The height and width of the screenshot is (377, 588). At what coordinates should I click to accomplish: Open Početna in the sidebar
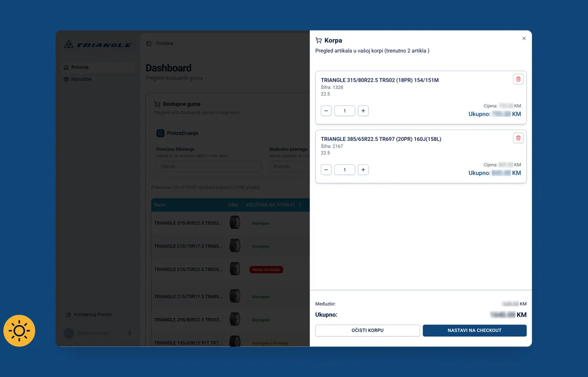pyautogui.click(x=98, y=67)
